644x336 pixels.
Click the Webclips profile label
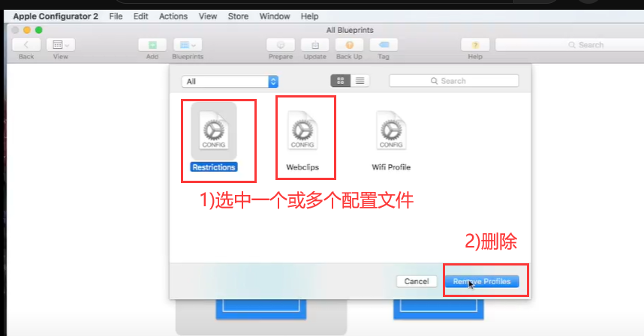pyautogui.click(x=302, y=167)
